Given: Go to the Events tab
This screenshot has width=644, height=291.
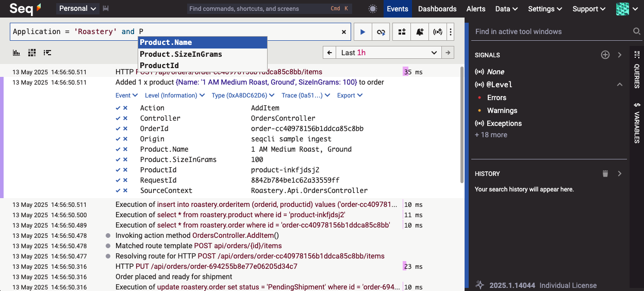Looking at the screenshot, I should [x=398, y=9].
